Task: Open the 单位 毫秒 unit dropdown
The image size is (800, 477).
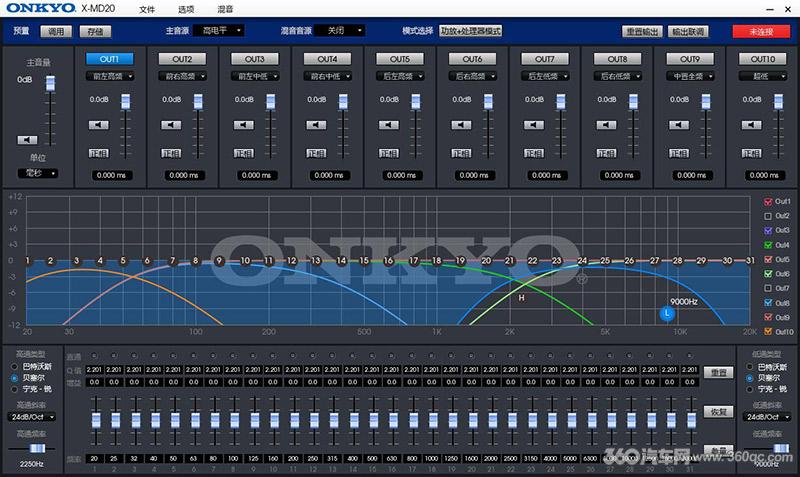Action: click(x=38, y=173)
